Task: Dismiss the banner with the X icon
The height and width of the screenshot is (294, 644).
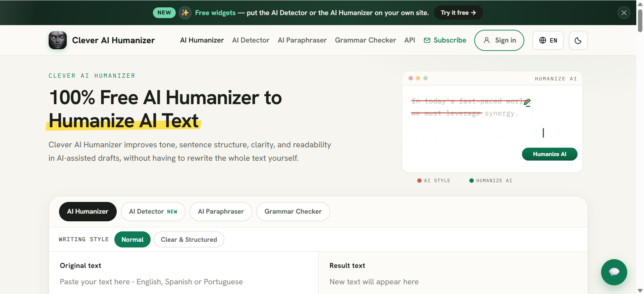Action: coord(624,13)
